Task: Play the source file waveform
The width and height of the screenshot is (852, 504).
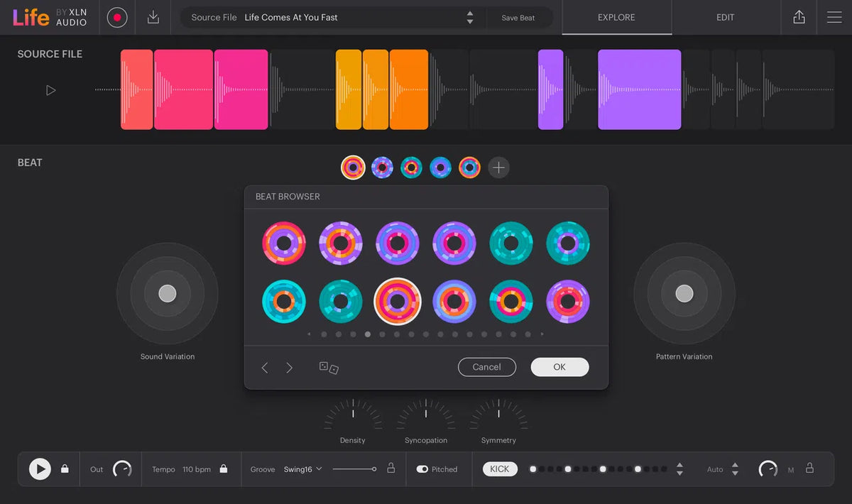Action: click(x=50, y=90)
